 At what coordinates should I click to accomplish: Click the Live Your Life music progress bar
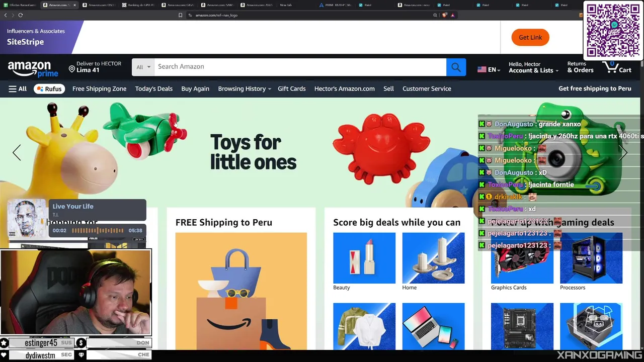[98, 230]
